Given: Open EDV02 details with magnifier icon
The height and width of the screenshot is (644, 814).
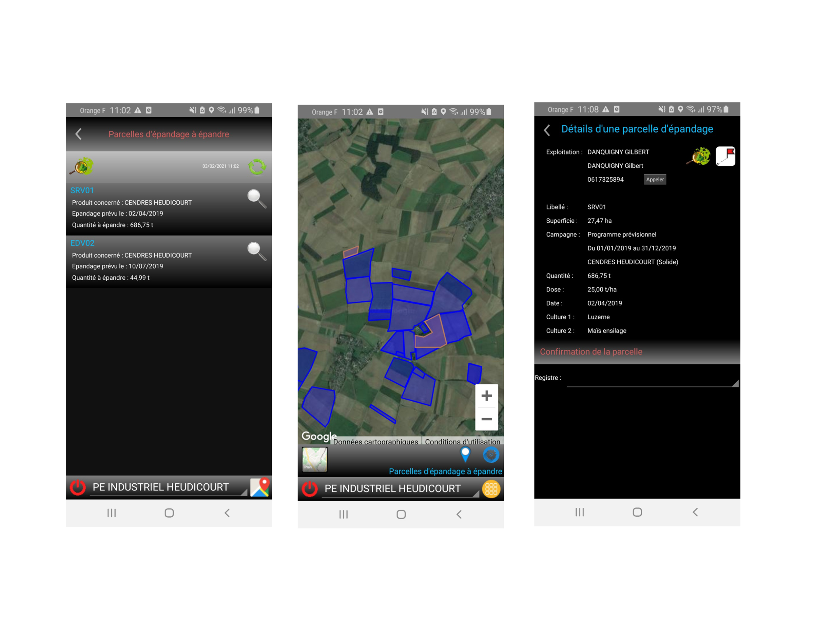Looking at the screenshot, I should (256, 251).
